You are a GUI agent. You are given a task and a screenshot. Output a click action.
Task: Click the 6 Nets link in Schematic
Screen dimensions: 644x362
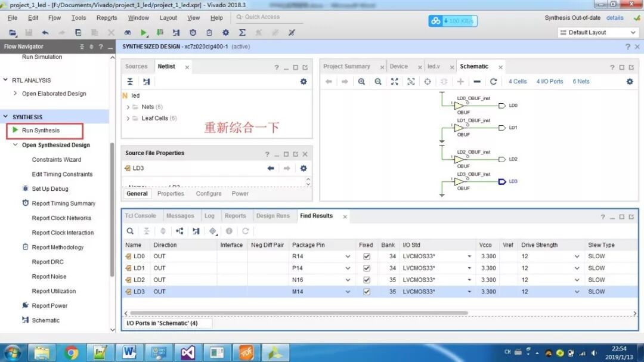[581, 81]
